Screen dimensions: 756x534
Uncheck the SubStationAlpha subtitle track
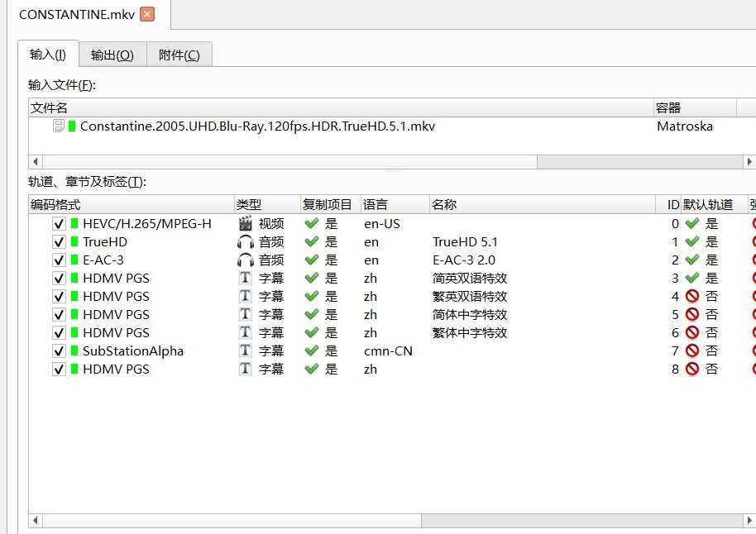coord(59,351)
